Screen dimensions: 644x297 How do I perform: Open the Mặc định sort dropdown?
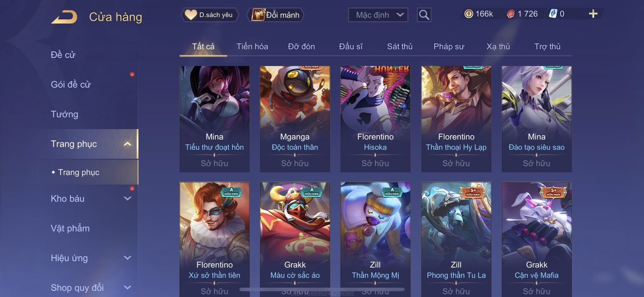click(x=378, y=15)
